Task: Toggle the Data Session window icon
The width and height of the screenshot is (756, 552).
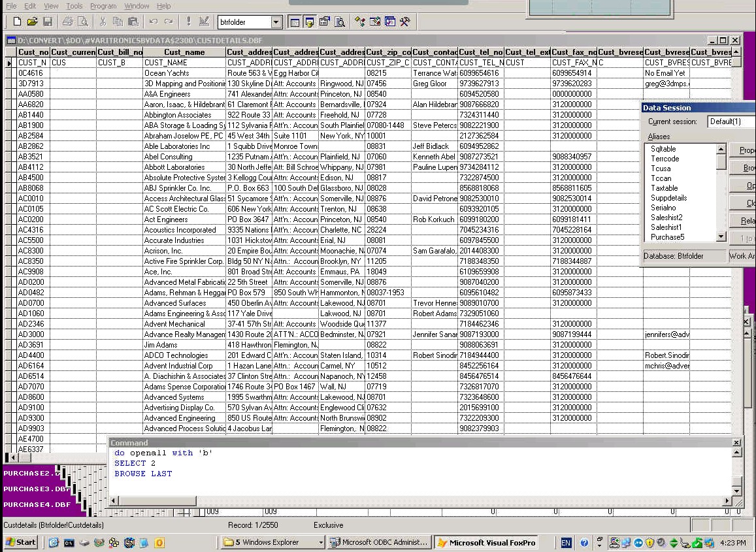Action: click(x=310, y=22)
